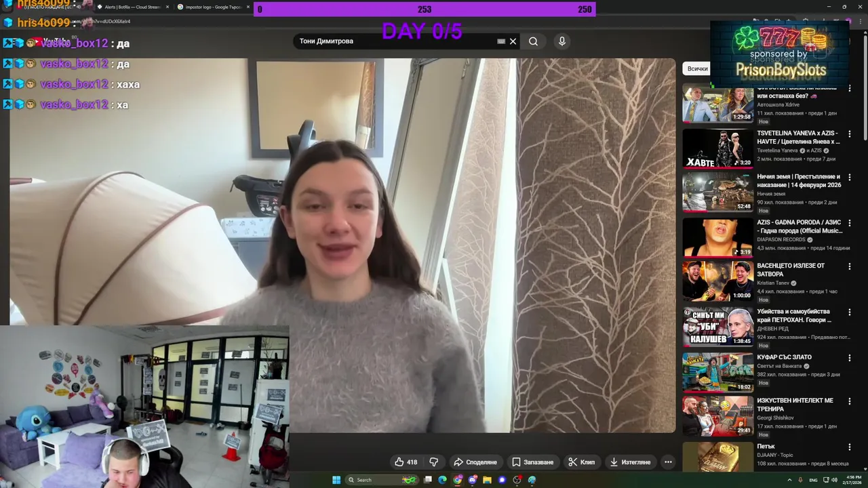
Task: Close the impostor logo Google tab
Action: coord(248,7)
